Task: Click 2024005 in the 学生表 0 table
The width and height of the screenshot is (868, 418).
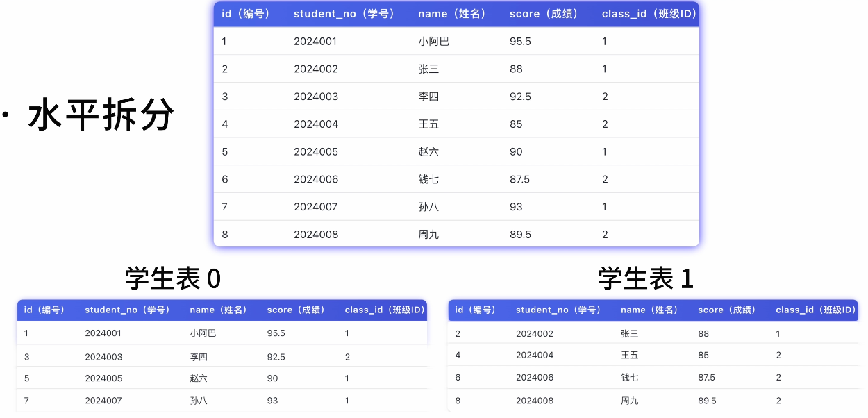Action: pyautogui.click(x=103, y=378)
